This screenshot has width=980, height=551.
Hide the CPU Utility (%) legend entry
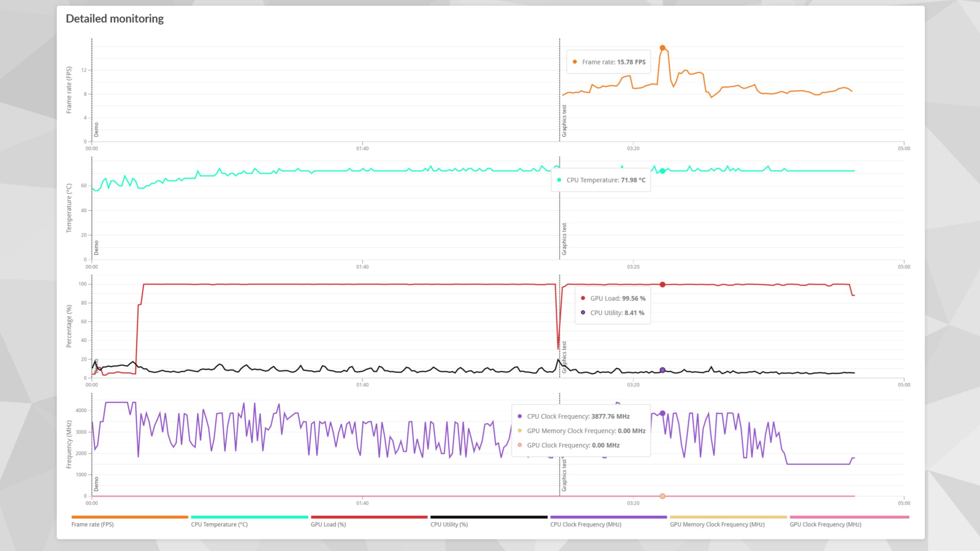[x=449, y=524]
